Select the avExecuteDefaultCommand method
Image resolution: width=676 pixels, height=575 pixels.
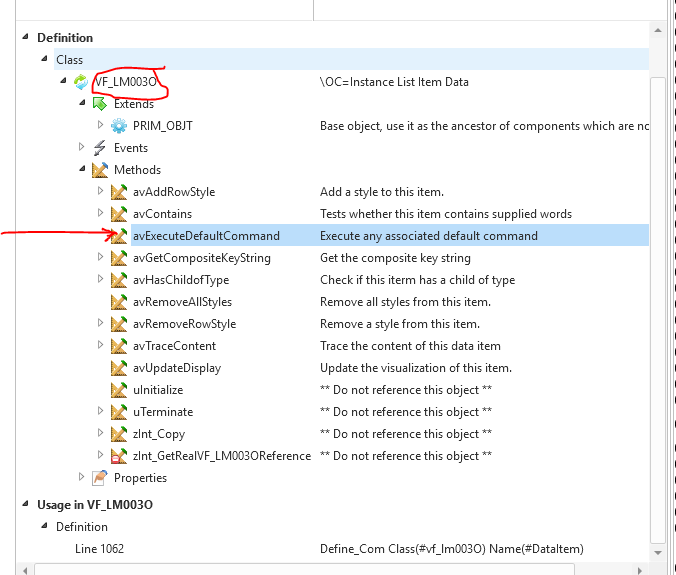pyautogui.click(x=206, y=236)
